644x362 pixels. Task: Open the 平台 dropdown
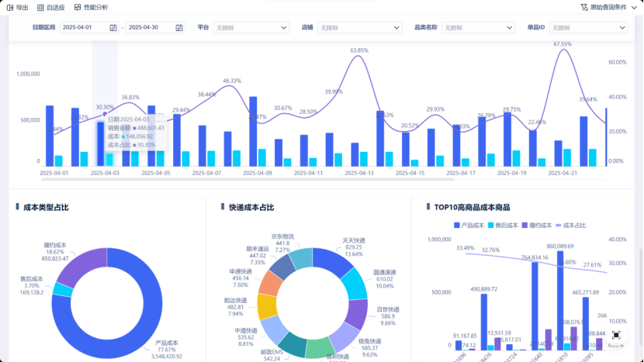251,27
